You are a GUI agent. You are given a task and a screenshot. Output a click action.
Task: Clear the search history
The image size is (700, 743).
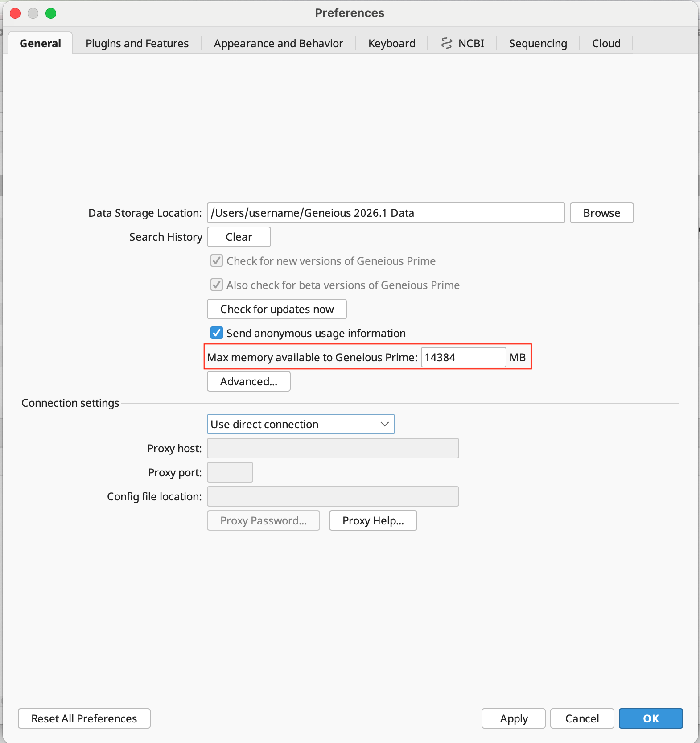pyautogui.click(x=239, y=237)
